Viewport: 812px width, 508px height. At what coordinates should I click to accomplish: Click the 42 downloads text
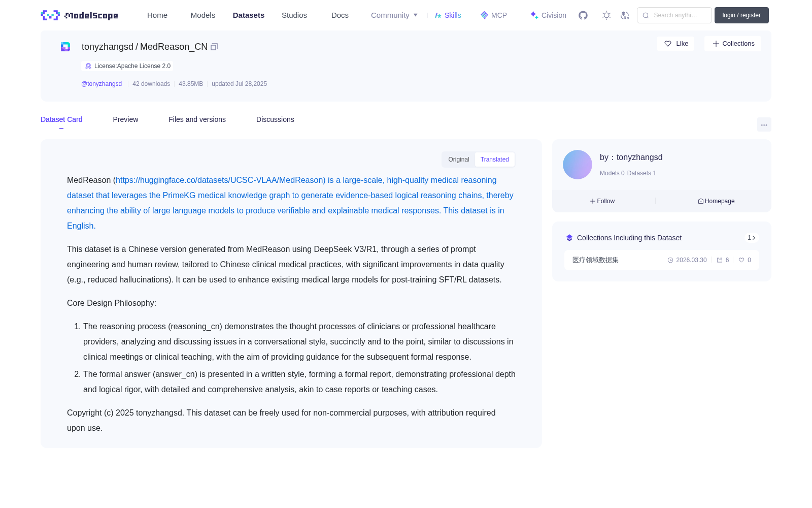coord(151,84)
